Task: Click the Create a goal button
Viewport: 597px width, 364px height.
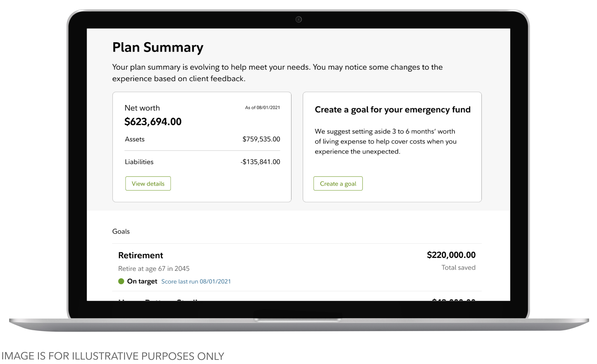Action: [x=338, y=184]
